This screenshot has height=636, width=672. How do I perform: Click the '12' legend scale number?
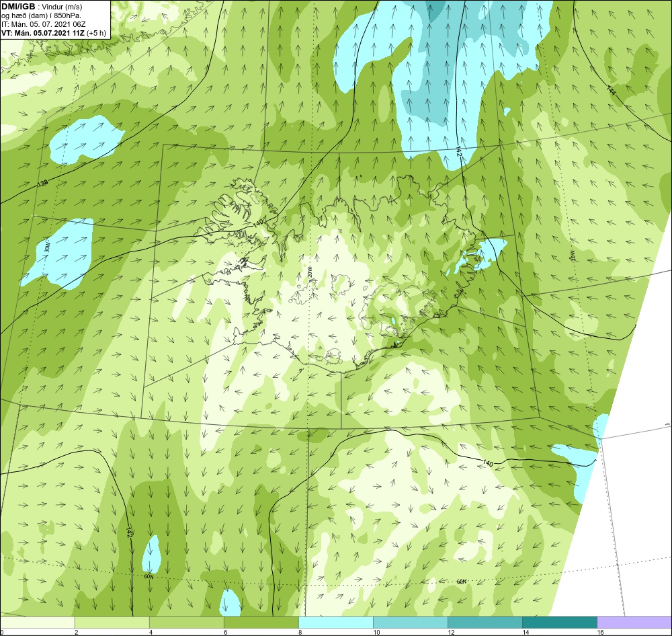(x=451, y=632)
